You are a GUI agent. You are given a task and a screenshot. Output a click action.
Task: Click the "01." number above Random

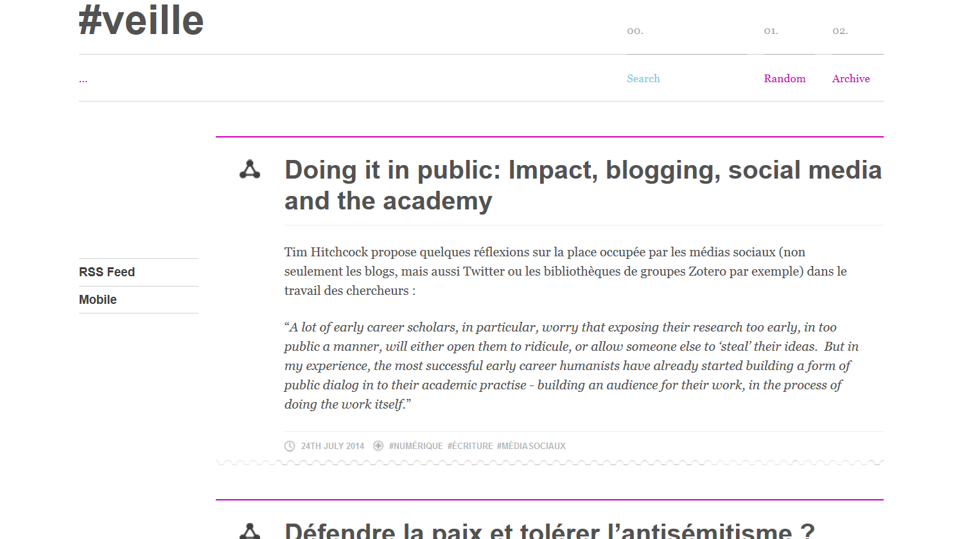click(771, 31)
